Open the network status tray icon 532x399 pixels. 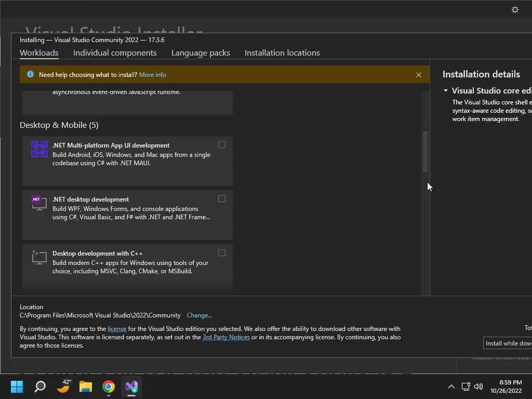point(466,387)
